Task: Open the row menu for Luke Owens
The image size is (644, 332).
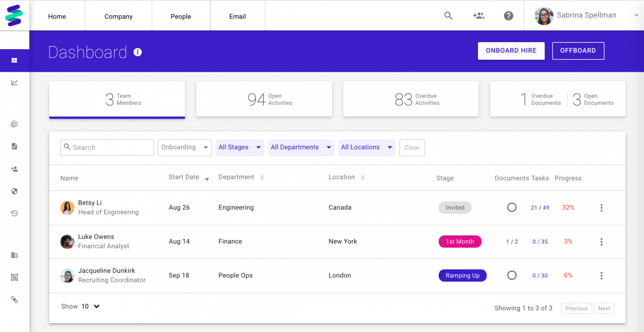Action: click(x=601, y=242)
